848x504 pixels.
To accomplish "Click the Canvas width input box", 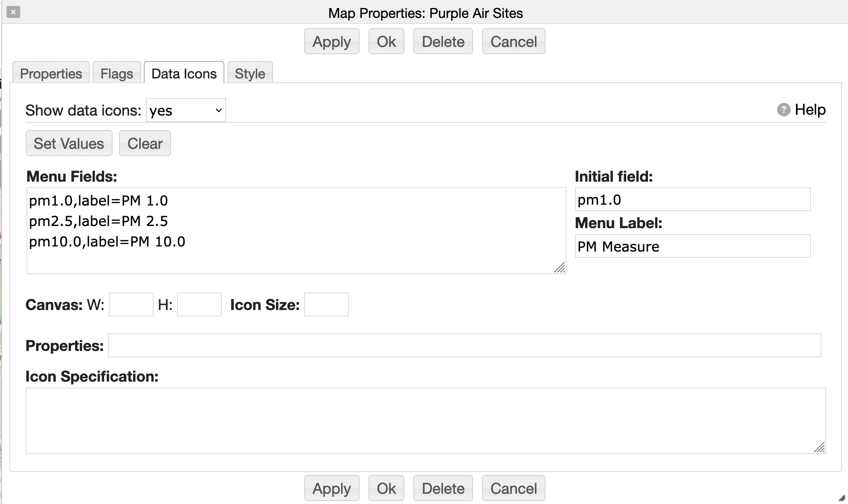I will [x=131, y=304].
